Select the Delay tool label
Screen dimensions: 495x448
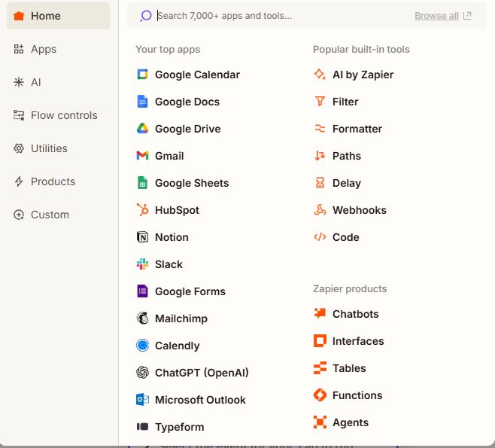click(x=347, y=183)
